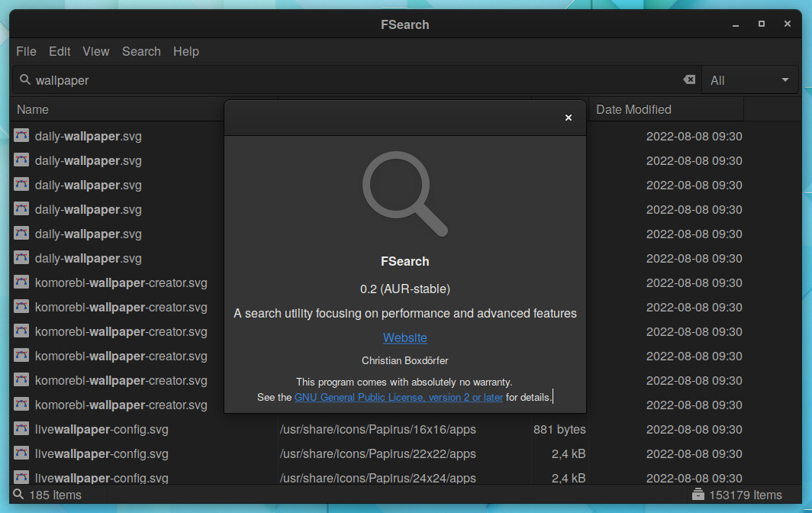Viewport: 812px width, 513px height.
Task: Expand the "All" filter dropdown
Action: (x=749, y=80)
